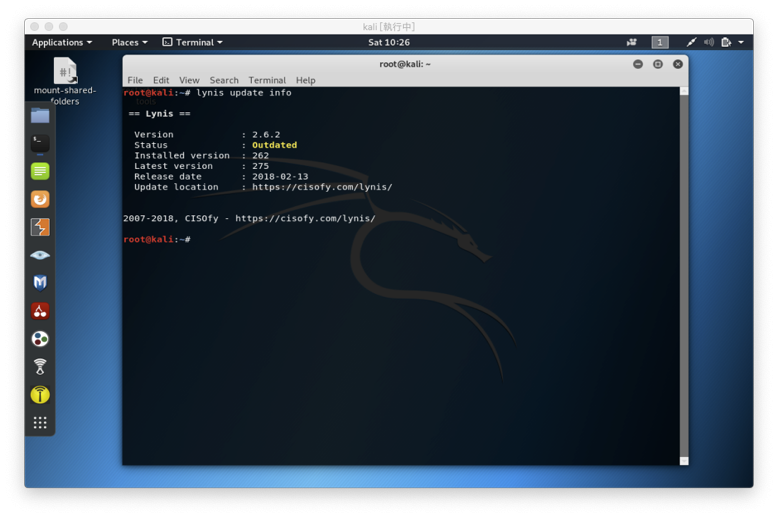
Task: Open the Terminal menu in terminal menubar
Action: pos(267,80)
